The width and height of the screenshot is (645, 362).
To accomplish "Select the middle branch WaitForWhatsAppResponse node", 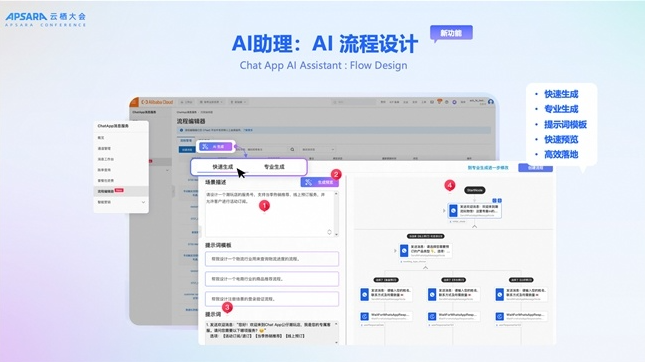I will 453,316.
